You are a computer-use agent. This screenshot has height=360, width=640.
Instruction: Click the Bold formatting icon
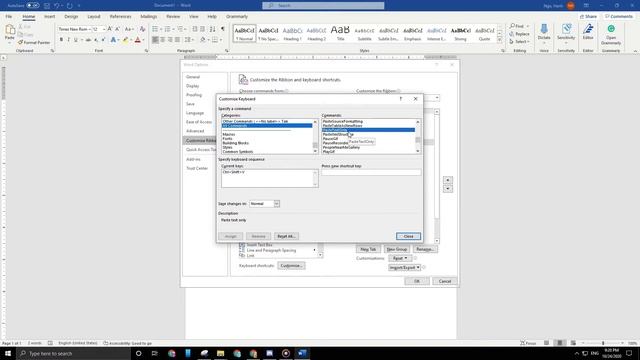click(x=61, y=40)
